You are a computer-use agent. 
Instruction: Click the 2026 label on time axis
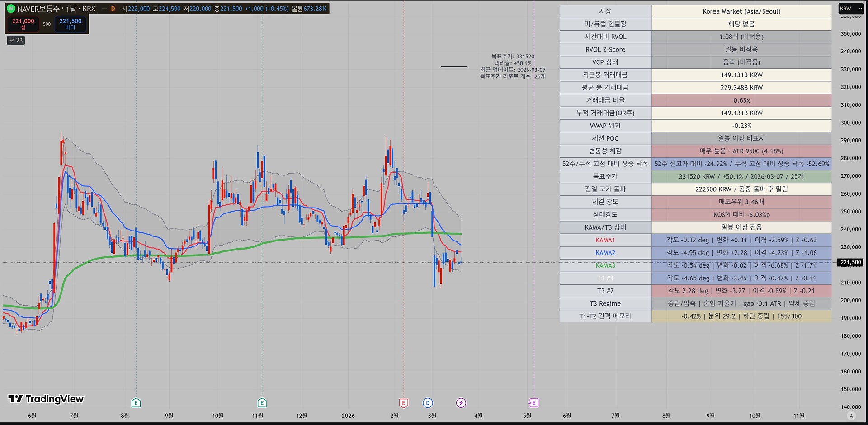point(348,416)
